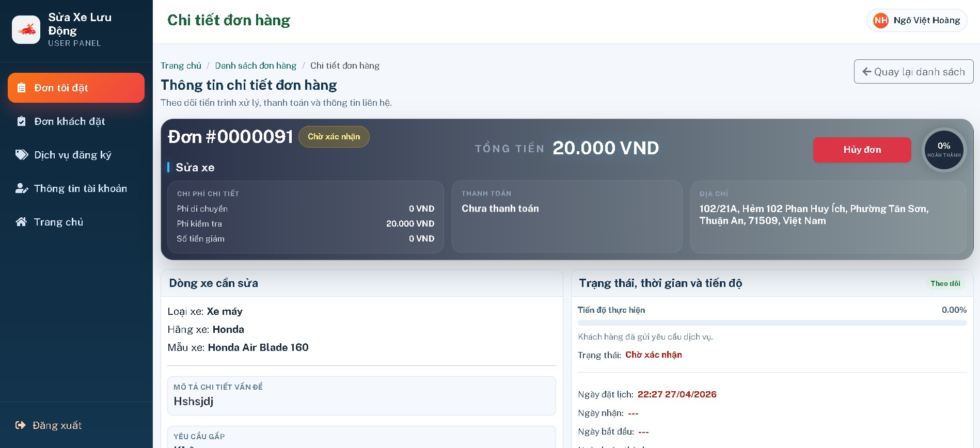Image resolution: width=980 pixels, height=448 pixels.
Task: Click the order number Đơn #0000091
Action: point(230,137)
